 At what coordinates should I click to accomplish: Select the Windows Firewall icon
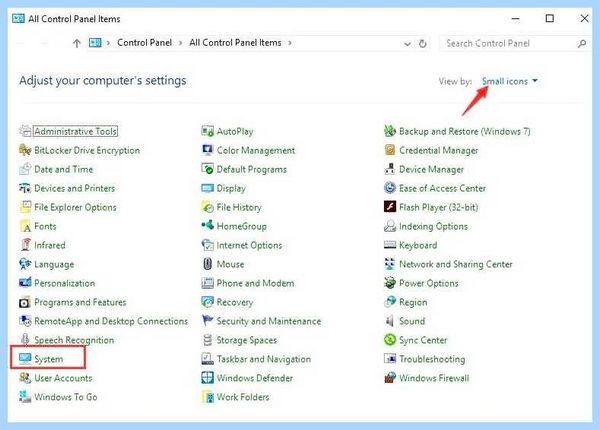click(x=390, y=378)
